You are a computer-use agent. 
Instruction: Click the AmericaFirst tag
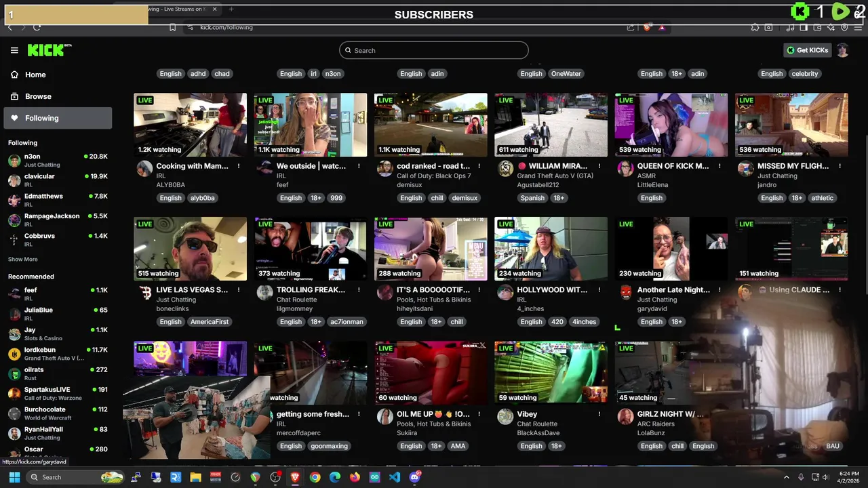tap(210, 322)
